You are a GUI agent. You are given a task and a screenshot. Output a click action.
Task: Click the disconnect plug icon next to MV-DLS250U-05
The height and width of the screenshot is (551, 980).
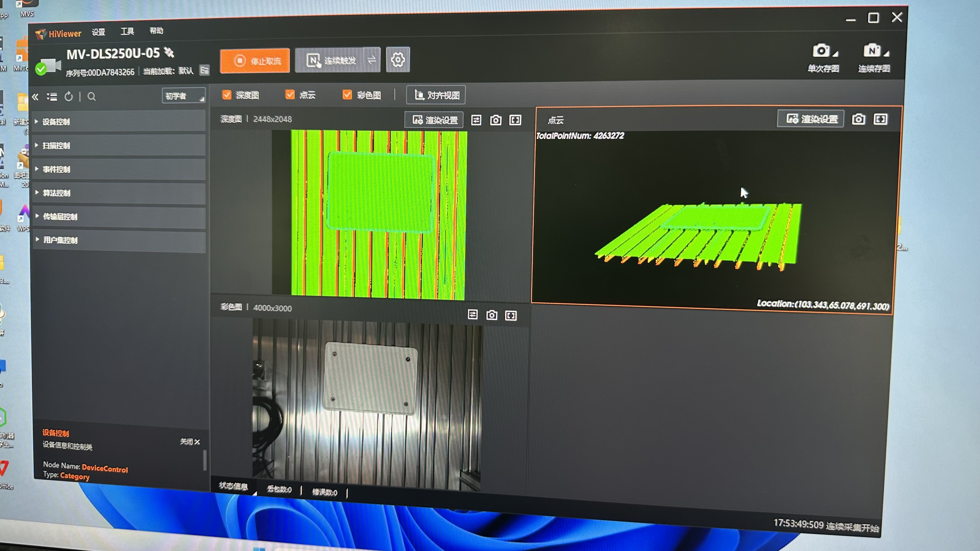pyautogui.click(x=168, y=52)
